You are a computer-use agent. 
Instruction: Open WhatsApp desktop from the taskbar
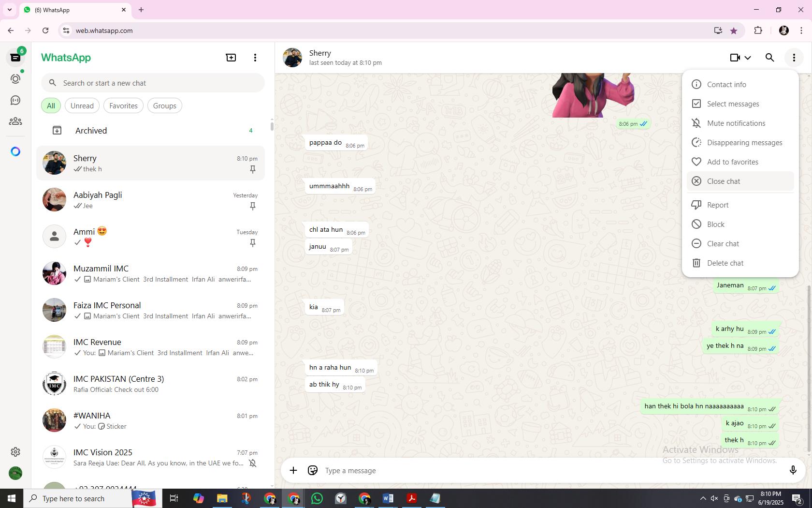click(x=317, y=498)
